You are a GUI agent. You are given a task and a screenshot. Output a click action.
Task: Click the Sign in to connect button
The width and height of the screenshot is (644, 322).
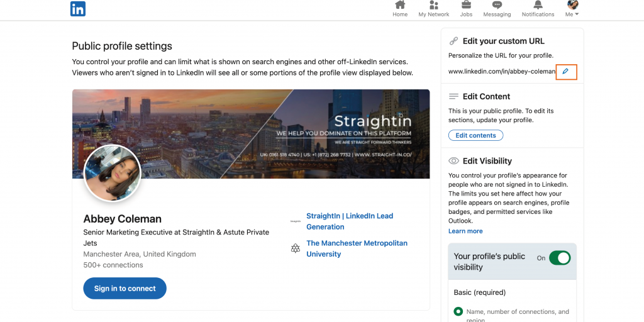click(x=125, y=288)
